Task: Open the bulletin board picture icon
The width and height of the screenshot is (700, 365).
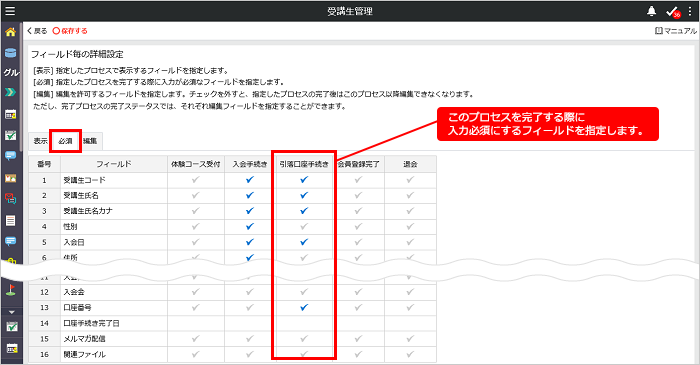Action: [x=10, y=178]
